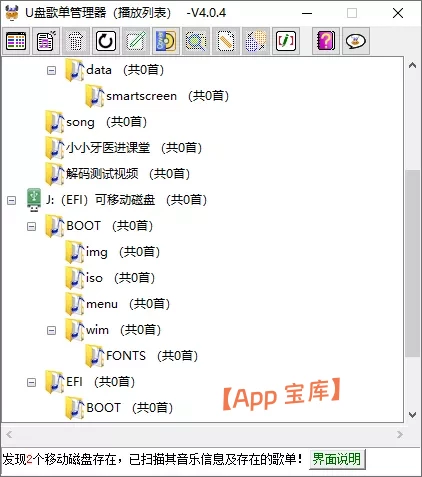Collapse the data folder node
Screen dimensions: 422x477
[x=51, y=70]
